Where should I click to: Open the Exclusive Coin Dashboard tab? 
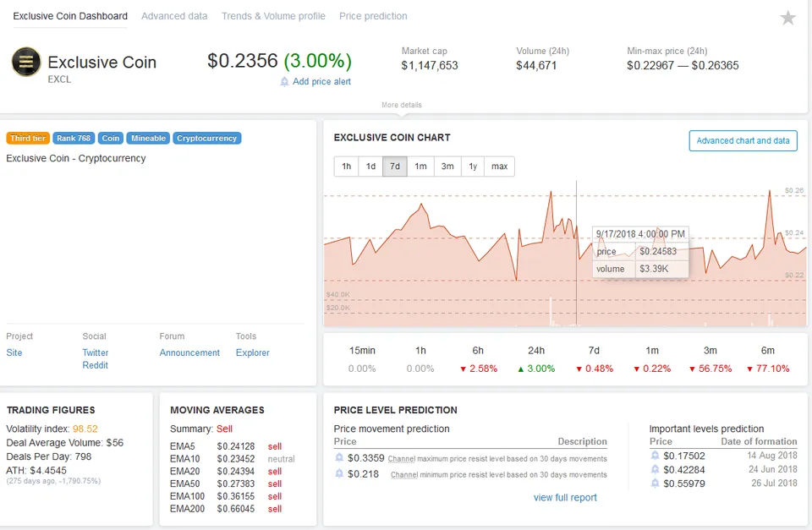click(x=70, y=16)
